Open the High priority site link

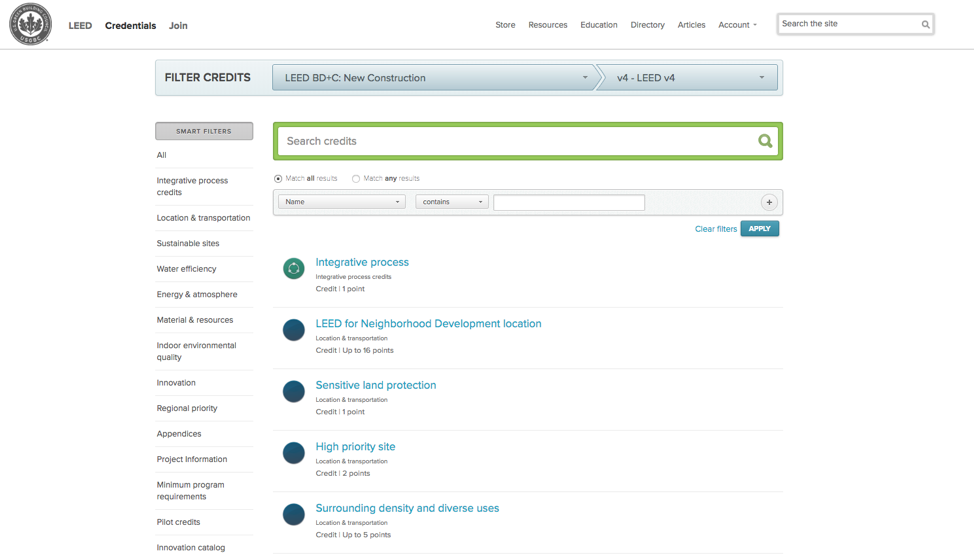(355, 446)
